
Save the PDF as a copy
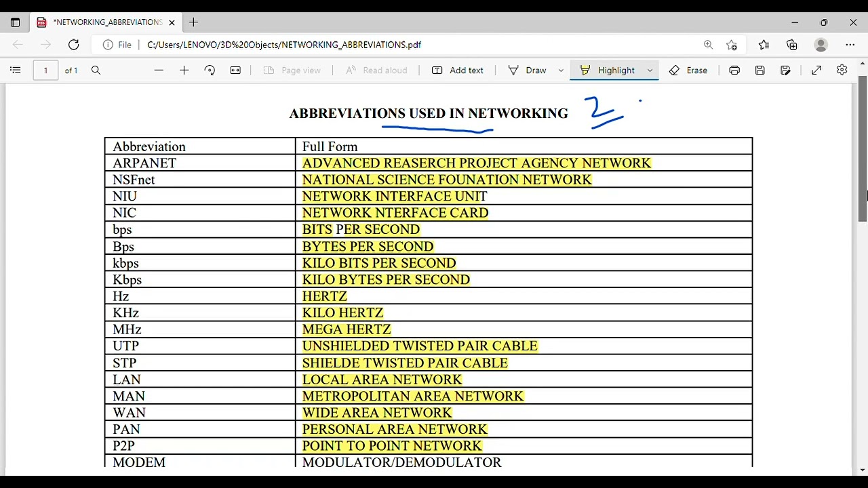(786, 70)
